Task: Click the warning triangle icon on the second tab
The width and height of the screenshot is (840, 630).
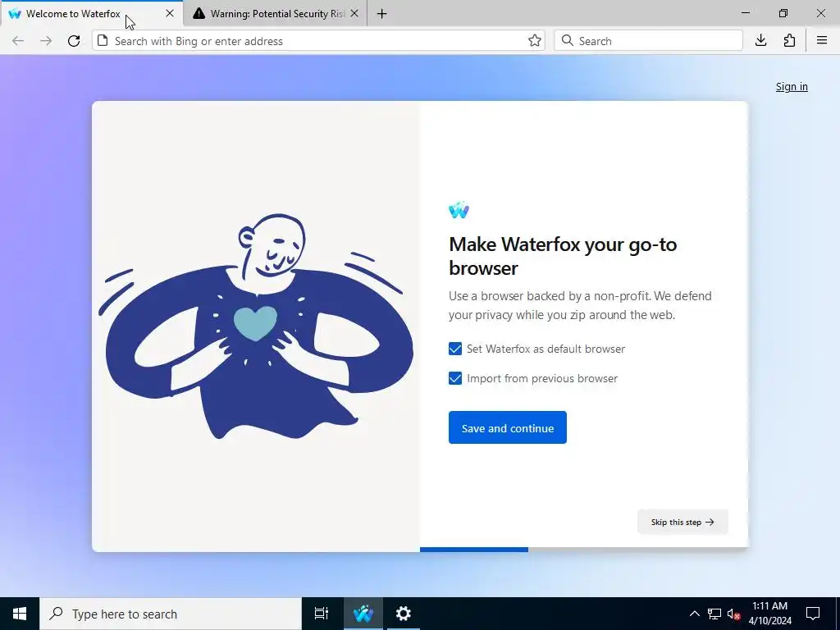Action: tap(199, 13)
